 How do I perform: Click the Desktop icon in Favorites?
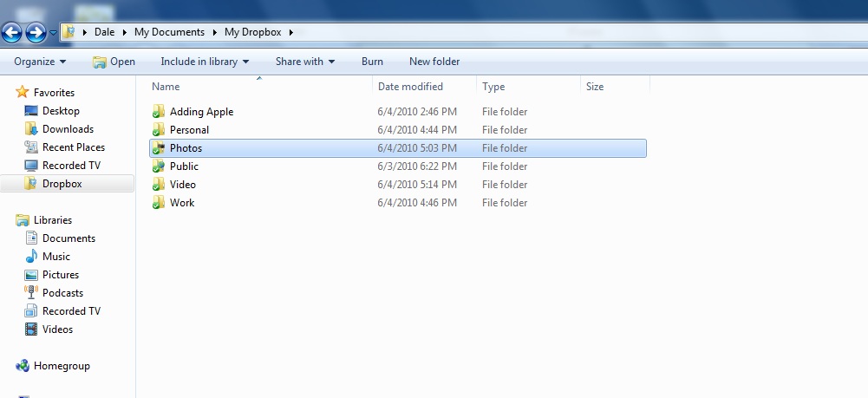tap(31, 111)
